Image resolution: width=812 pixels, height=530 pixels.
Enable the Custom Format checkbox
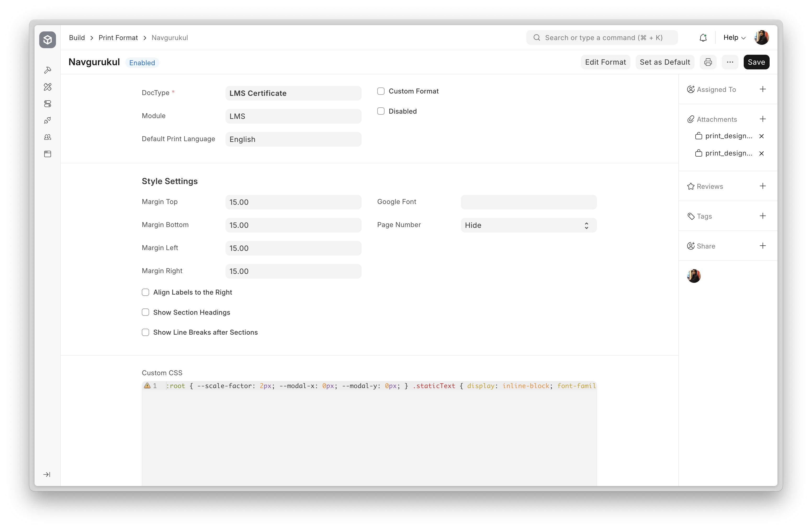(x=381, y=91)
